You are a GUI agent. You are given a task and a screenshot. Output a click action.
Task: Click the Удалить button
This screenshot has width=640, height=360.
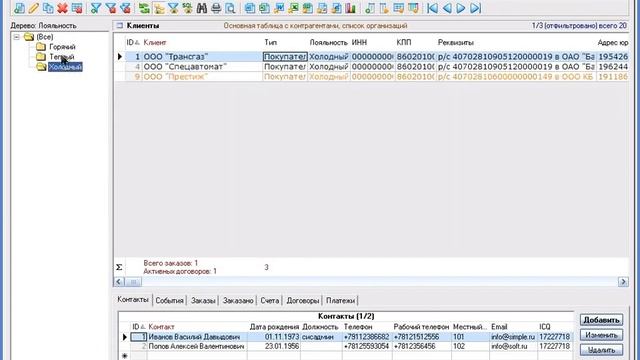[x=601, y=350]
